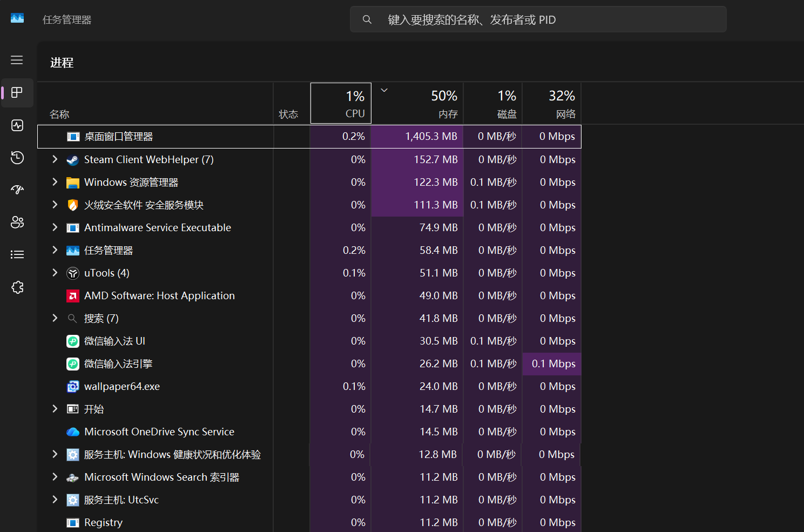The image size is (804, 532).
Task: Open the Users sidebar icon
Action: tap(17, 222)
